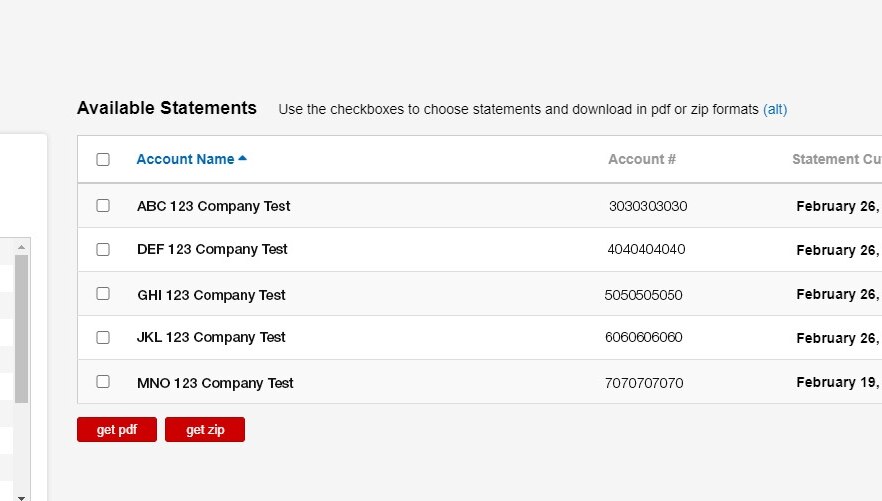Click the left panel scrollbar down arrow
Screen dimensions: 882x501
(x=22, y=494)
